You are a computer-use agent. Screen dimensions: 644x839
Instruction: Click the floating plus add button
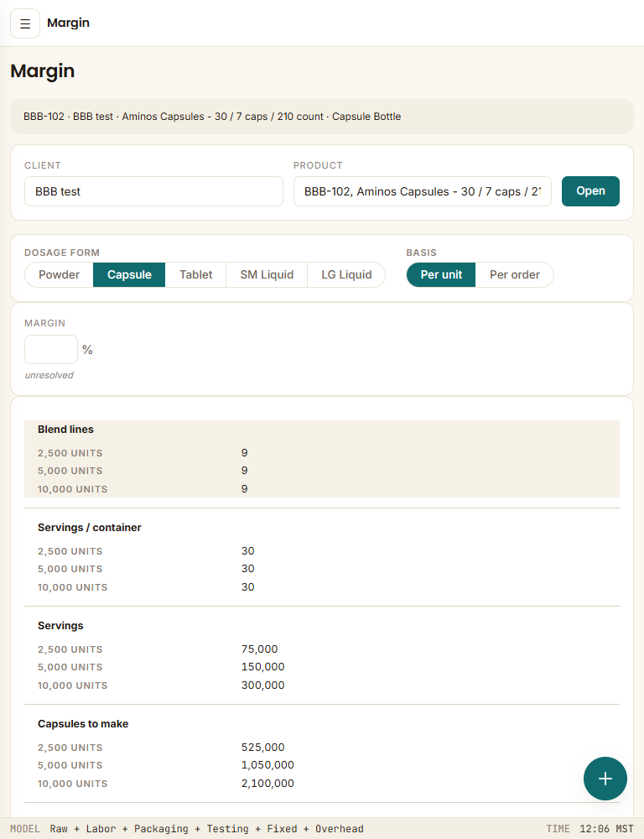click(x=605, y=779)
